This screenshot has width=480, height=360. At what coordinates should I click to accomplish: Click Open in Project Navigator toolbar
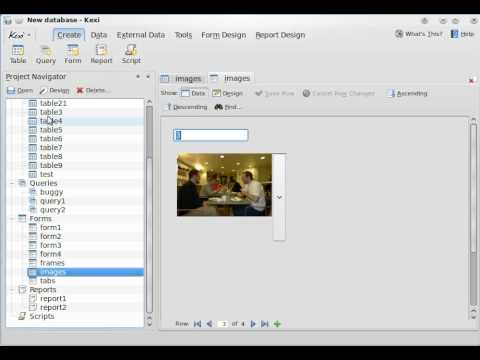pyautogui.click(x=20, y=90)
